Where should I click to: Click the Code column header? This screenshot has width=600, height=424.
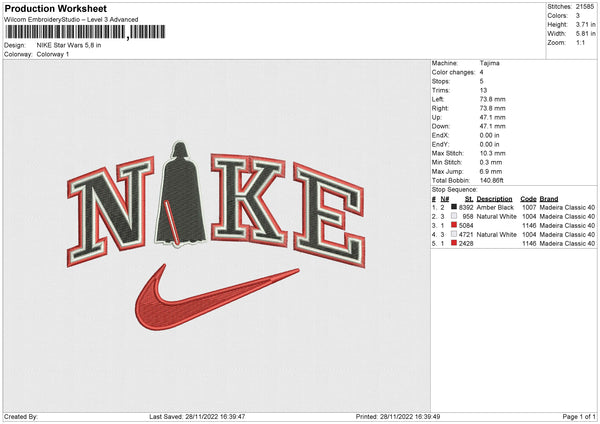[528, 198]
